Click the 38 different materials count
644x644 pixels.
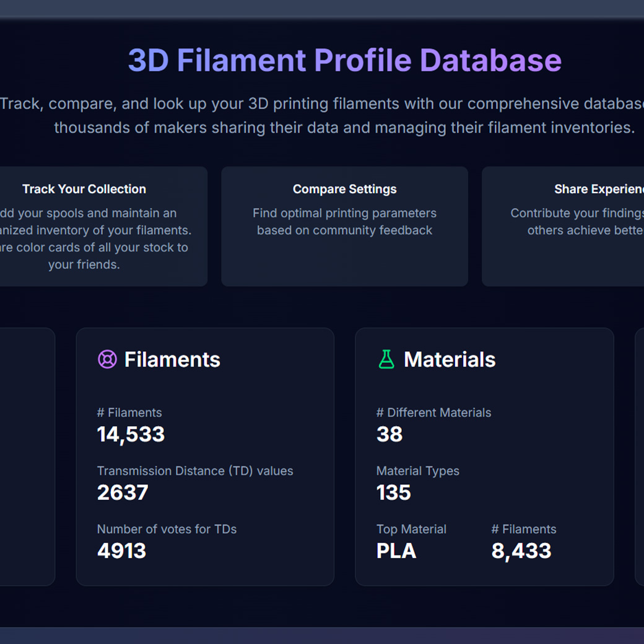point(389,434)
